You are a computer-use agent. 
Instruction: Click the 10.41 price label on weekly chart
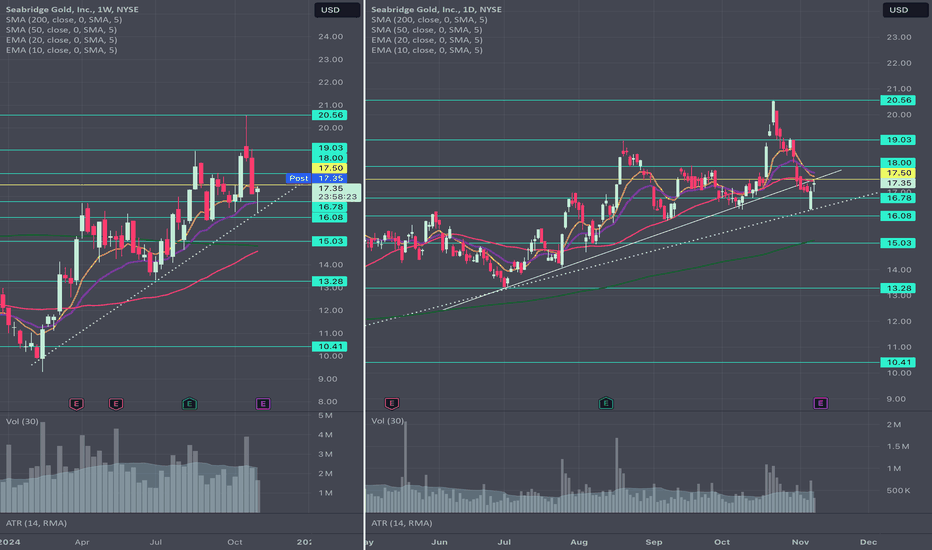click(x=330, y=347)
